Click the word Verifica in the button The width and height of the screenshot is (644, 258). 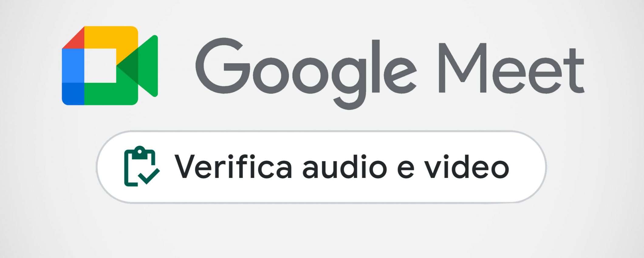click(233, 166)
